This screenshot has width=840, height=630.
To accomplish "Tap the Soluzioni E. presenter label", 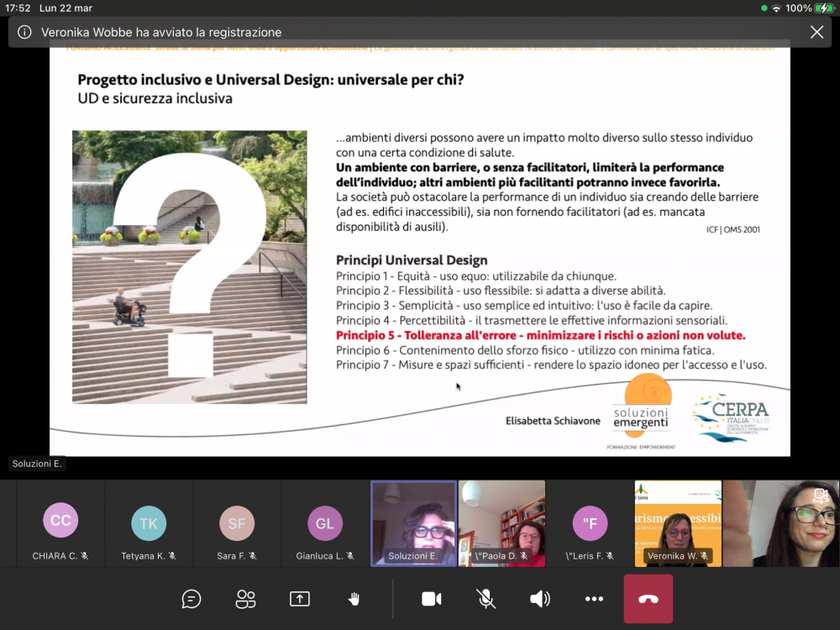I will tap(37, 464).
